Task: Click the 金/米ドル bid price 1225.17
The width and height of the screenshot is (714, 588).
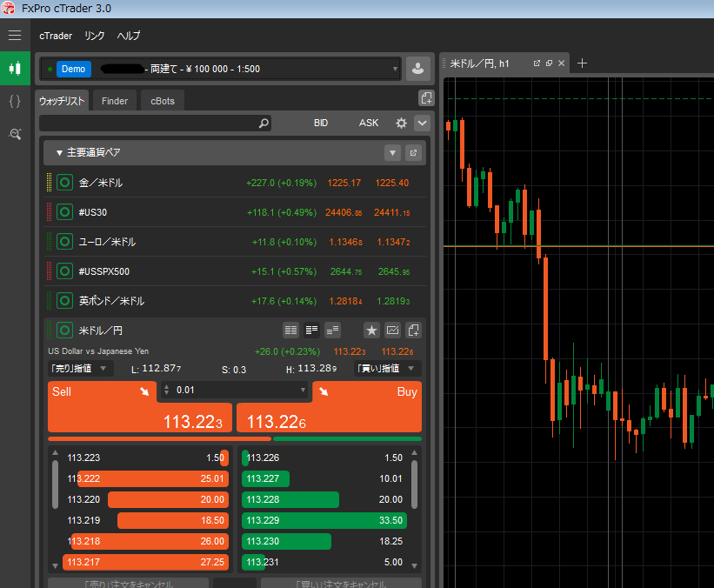Action: 344,183
